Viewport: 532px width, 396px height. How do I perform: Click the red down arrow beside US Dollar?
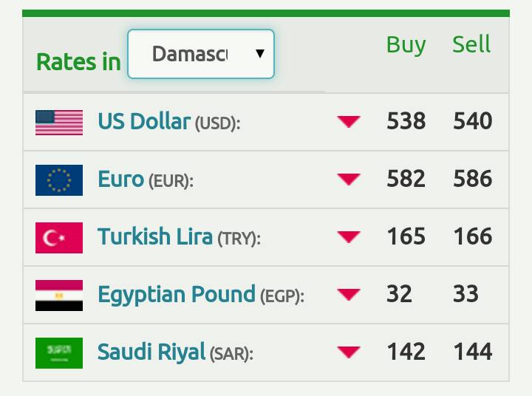pos(349,121)
